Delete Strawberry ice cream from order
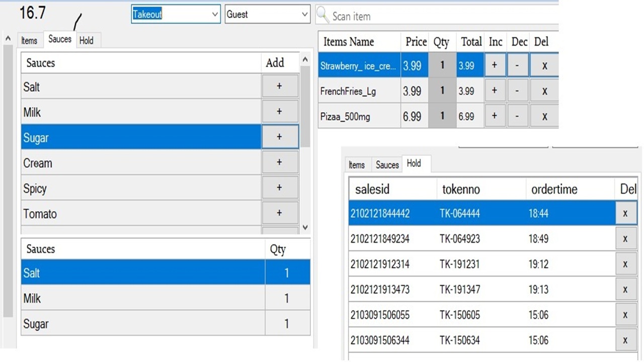 coord(544,66)
